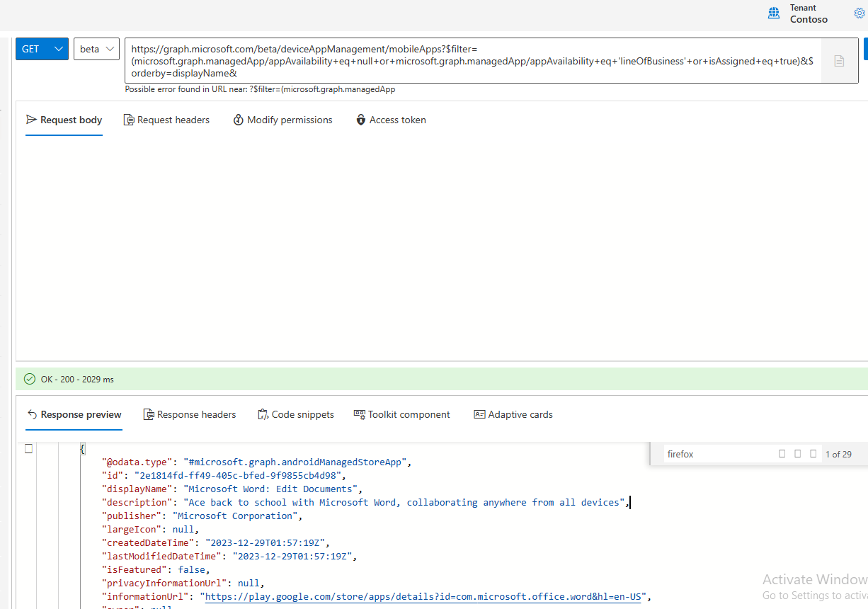This screenshot has height=609, width=868.
Task: View the Response headers tab
Action: point(190,414)
